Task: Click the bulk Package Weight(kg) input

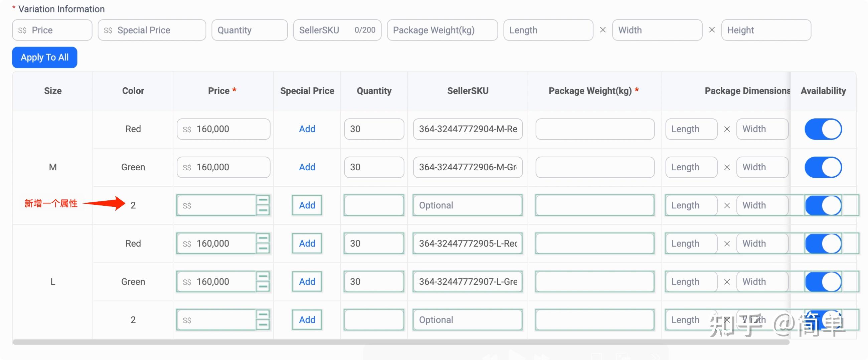Action: (442, 30)
